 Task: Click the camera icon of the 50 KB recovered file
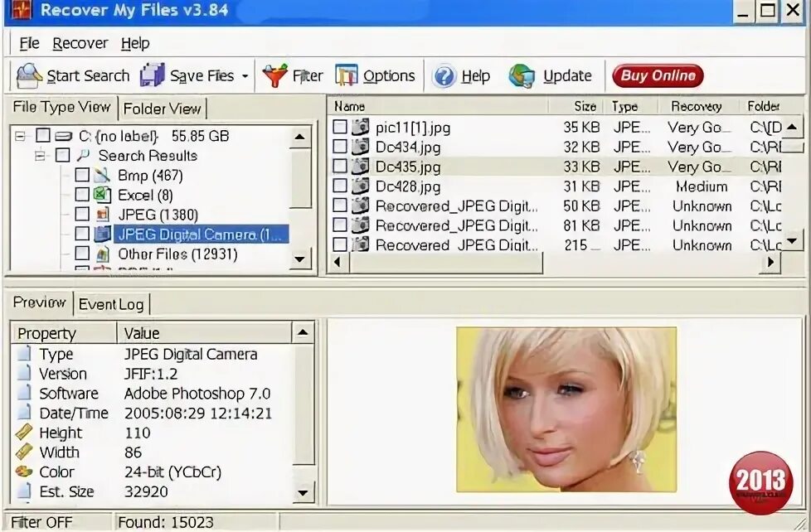[x=361, y=206]
